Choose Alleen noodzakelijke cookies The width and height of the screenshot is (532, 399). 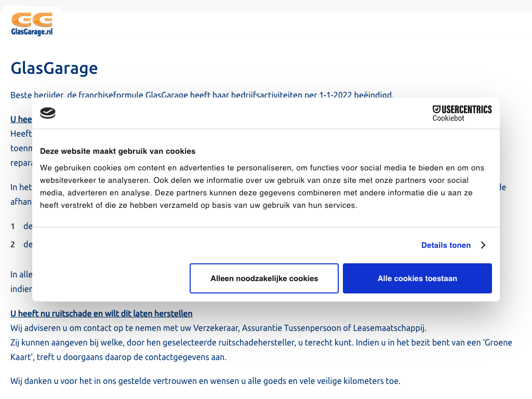(264, 278)
